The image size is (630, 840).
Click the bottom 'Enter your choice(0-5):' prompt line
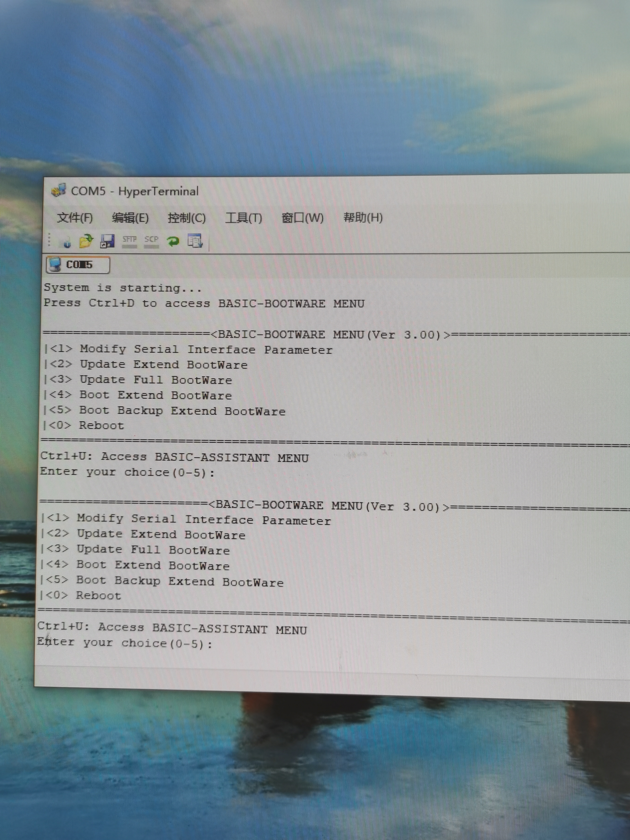tap(125, 643)
